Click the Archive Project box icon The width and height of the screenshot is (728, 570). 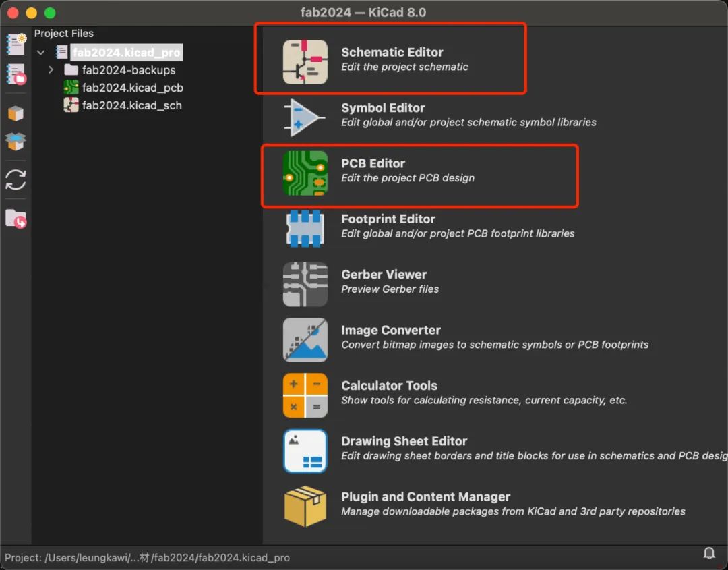(16, 113)
